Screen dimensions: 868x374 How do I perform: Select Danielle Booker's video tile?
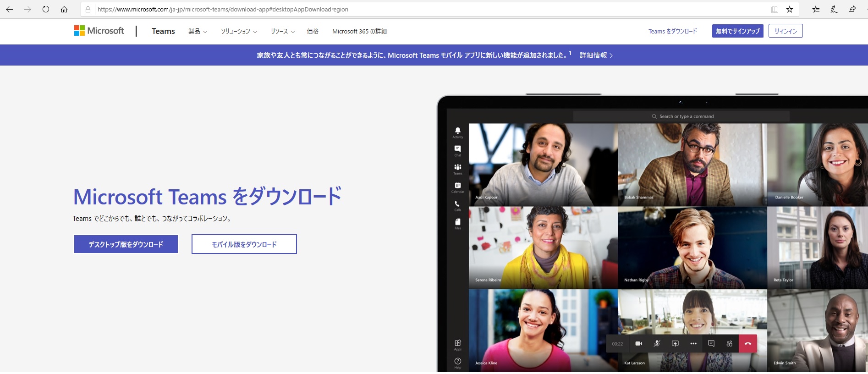click(818, 165)
